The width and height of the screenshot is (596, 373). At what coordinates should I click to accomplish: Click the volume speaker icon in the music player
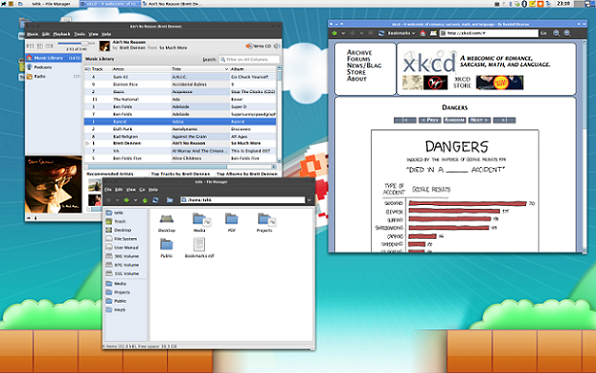[277, 46]
